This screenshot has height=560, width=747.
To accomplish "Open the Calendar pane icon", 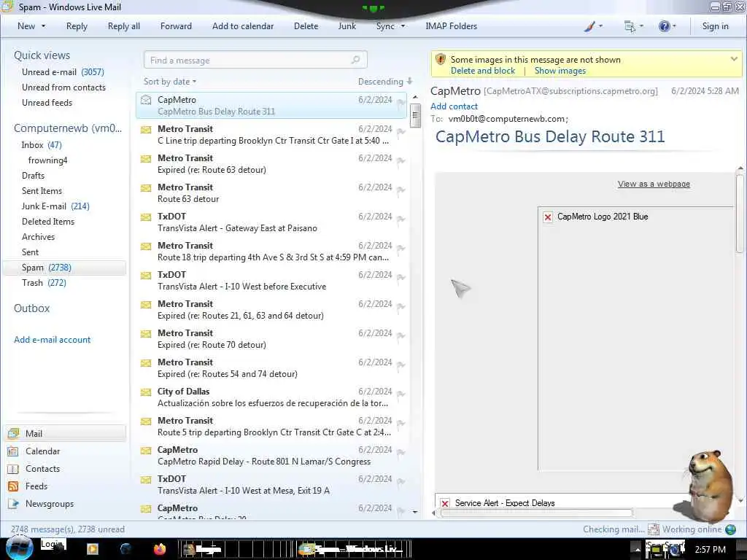I will tap(13, 451).
